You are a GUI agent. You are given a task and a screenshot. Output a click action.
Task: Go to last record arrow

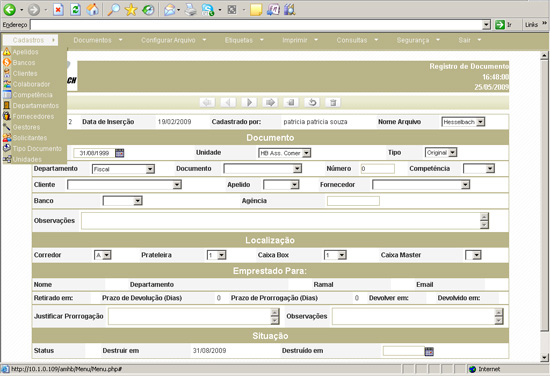(x=270, y=102)
